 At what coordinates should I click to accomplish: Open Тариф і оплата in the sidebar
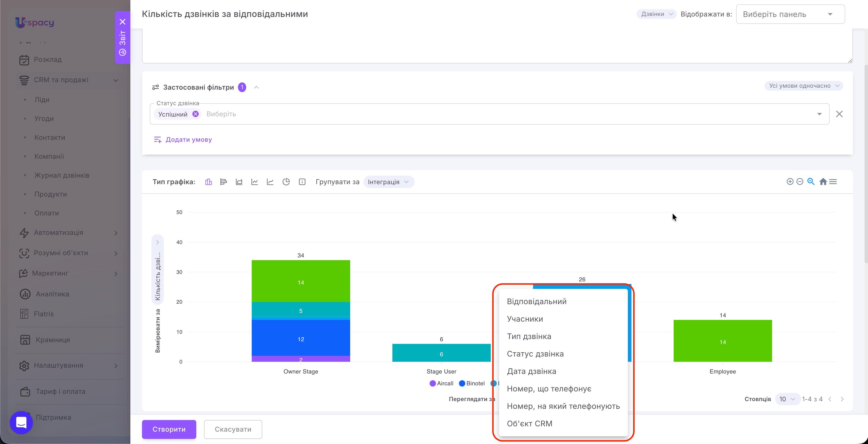click(61, 391)
